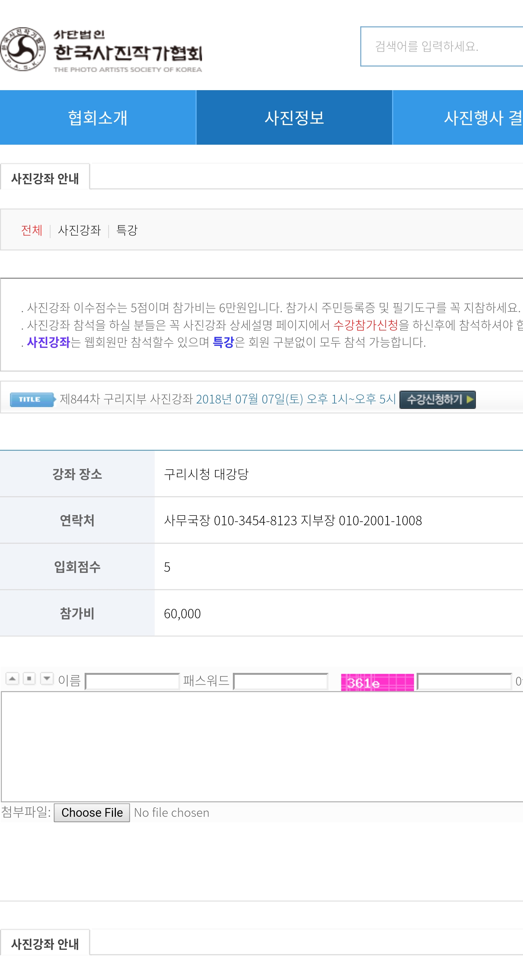This screenshot has height=980, width=523.
Task: Filter the list by 특강
Action: point(126,230)
